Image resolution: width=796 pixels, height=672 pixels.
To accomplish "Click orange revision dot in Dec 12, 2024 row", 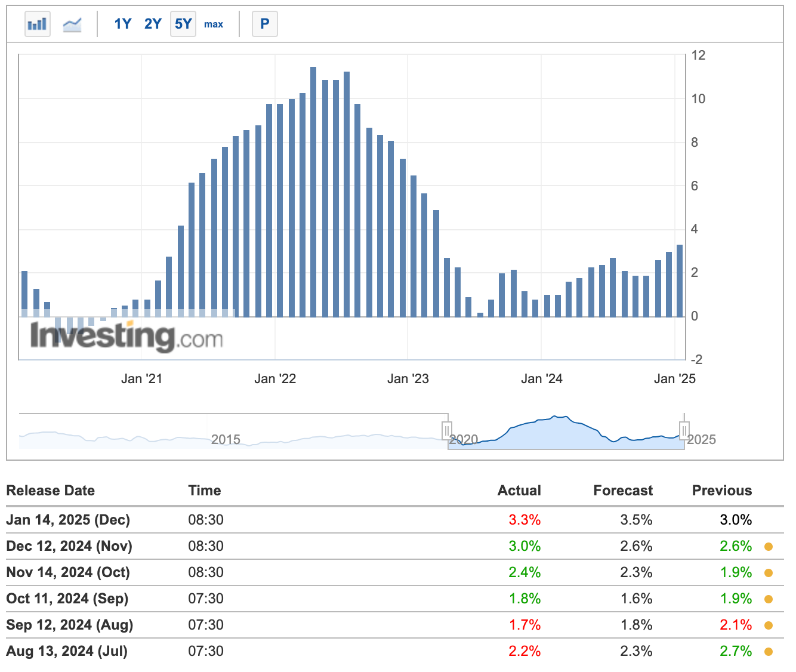I will pyautogui.click(x=769, y=547).
